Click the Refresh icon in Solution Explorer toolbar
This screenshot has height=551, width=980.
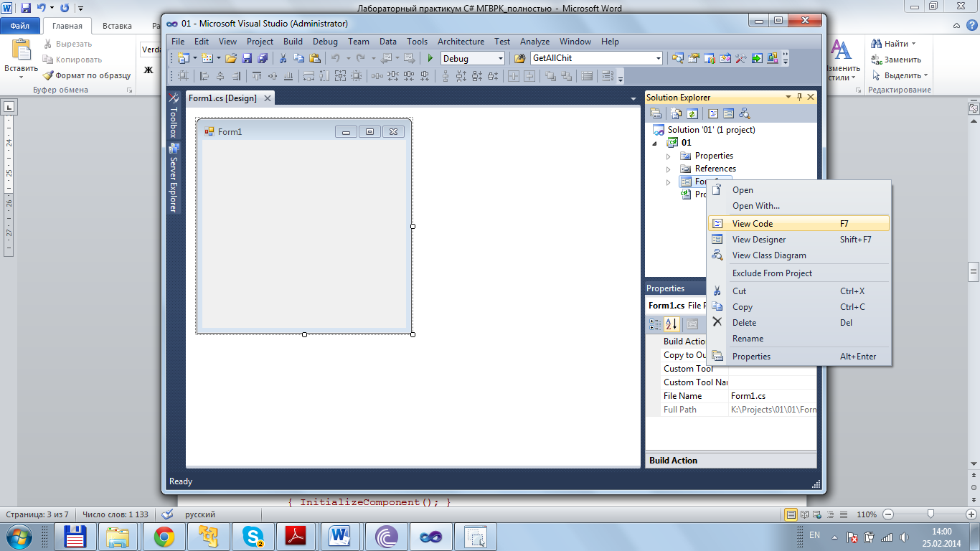(692, 113)
